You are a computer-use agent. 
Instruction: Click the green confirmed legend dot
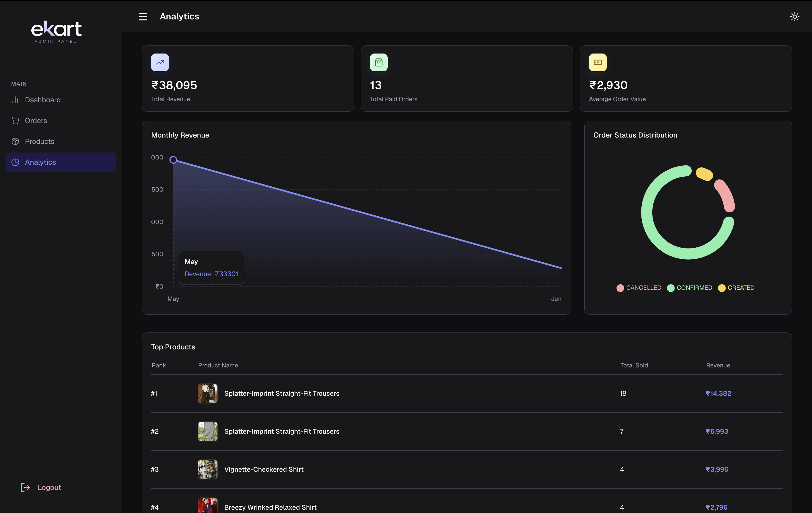click(671, 288)
